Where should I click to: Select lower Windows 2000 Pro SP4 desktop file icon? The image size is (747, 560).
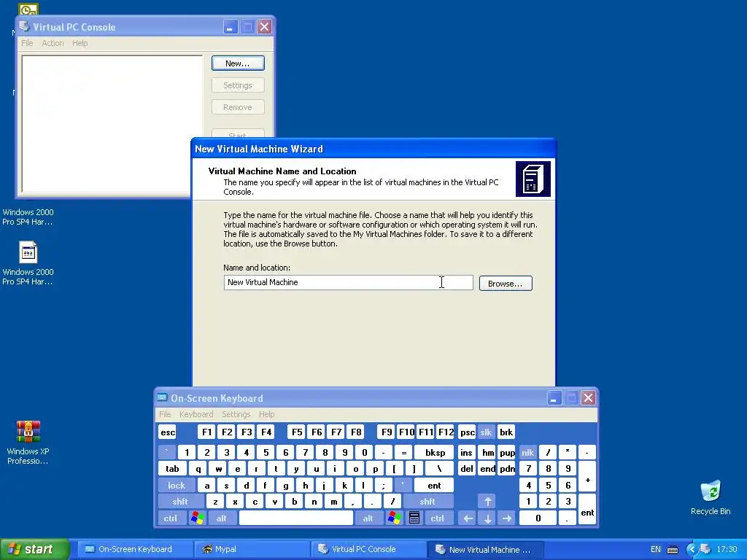(x=28, y=263)
